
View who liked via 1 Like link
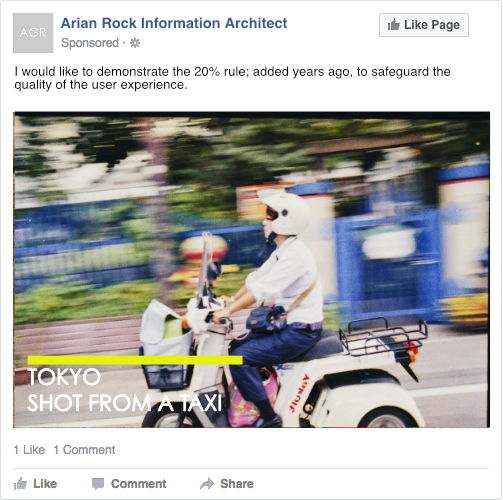[x=29, y=450]
